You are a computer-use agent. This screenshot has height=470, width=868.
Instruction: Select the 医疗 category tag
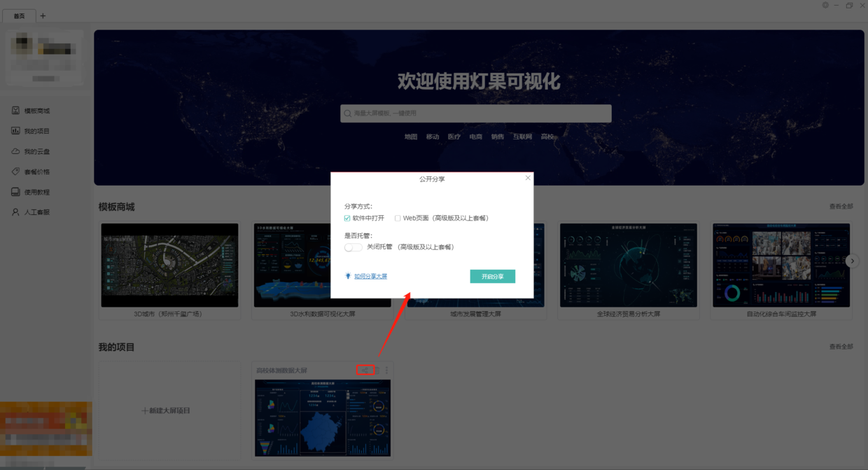(x=454, y=137)
